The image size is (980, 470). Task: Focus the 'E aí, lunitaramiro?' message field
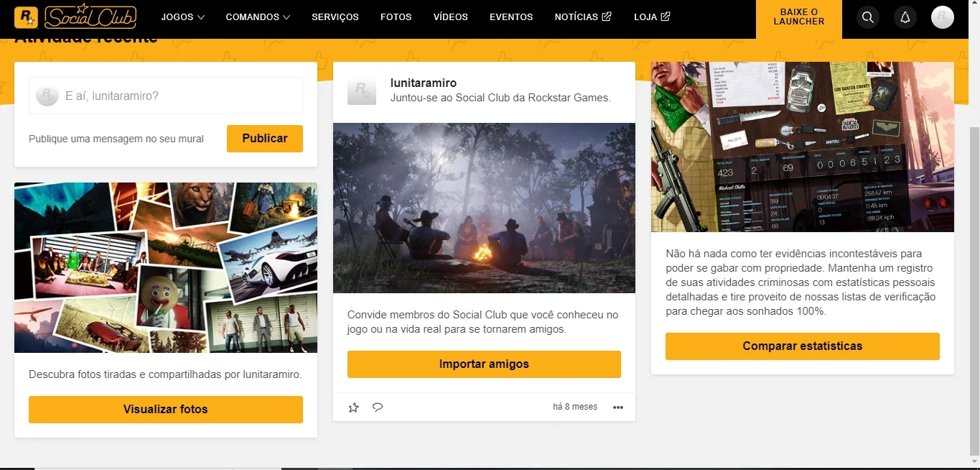[x=166, y=95]
